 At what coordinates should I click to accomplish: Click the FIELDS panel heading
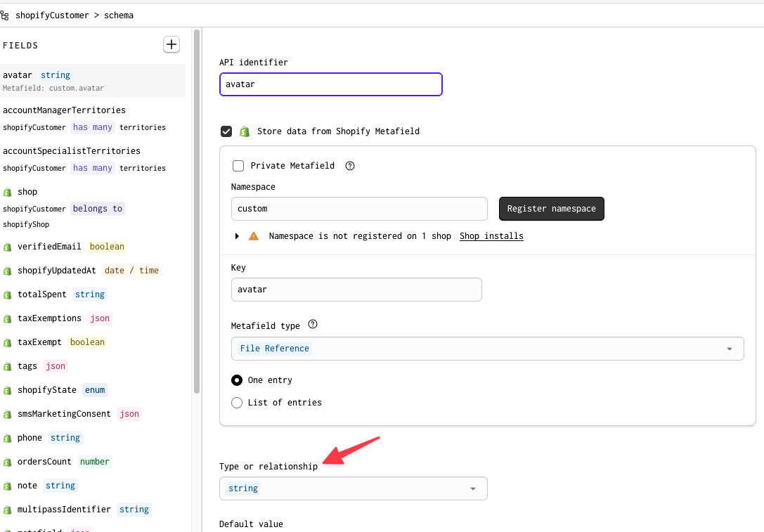pyautogui.click(x=20, y=46)
